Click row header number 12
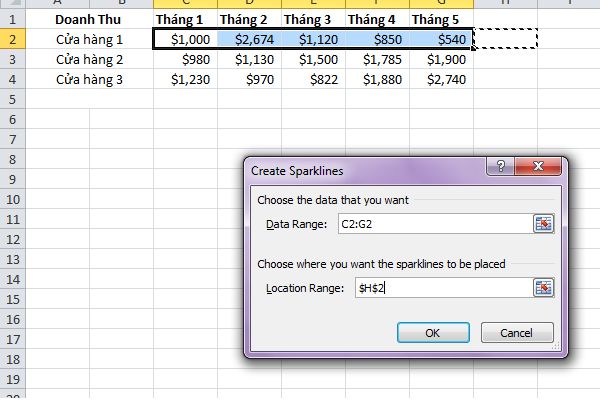 click(13, 239)
